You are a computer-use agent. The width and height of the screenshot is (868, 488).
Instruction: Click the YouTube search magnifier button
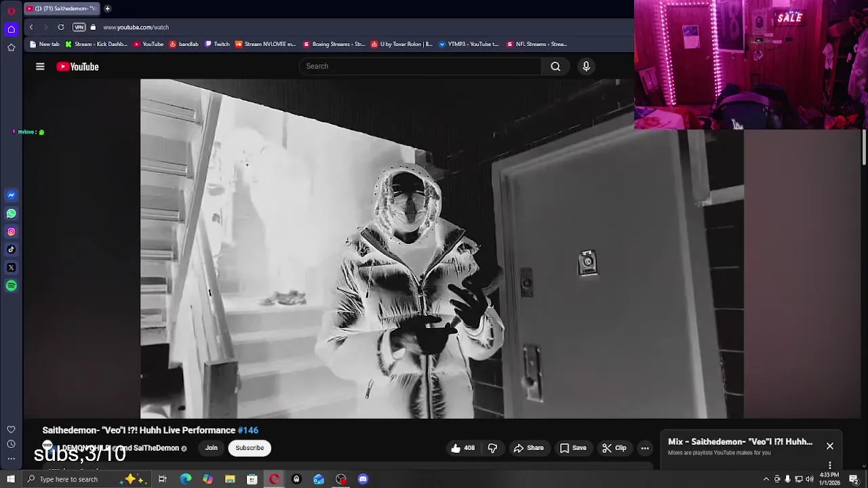tap(555, 66)
